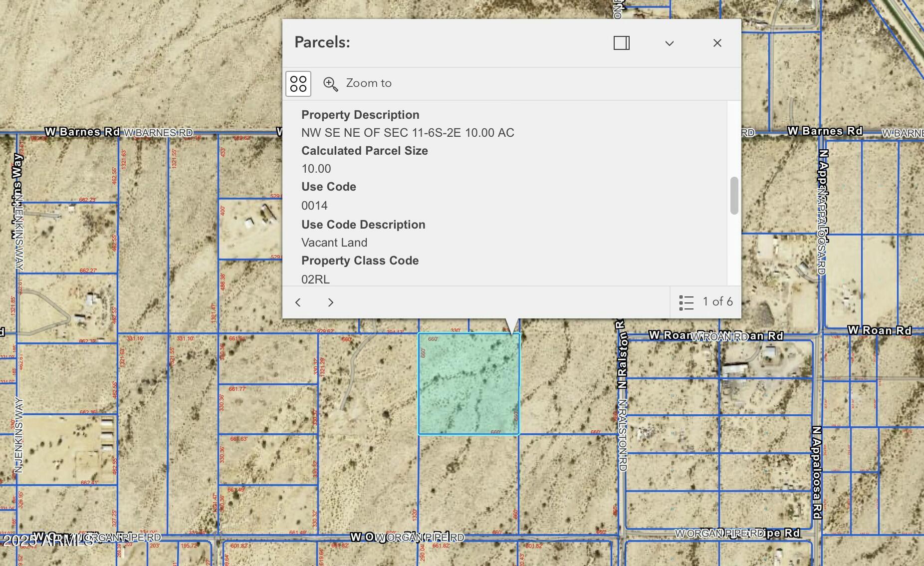The height and width of the screenshot is (566, 924).
Task: Select the 1 of 6 pagination label
Action: [x=717, y=301]
